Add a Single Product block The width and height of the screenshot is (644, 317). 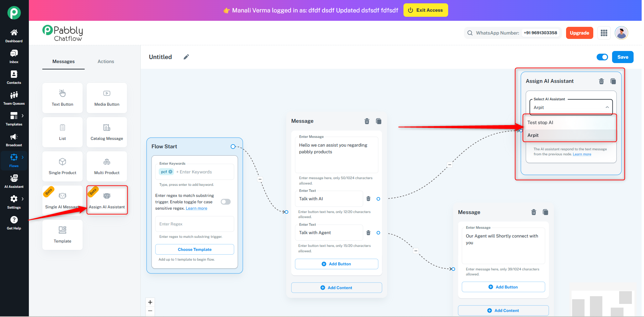(x=62, y=166)
